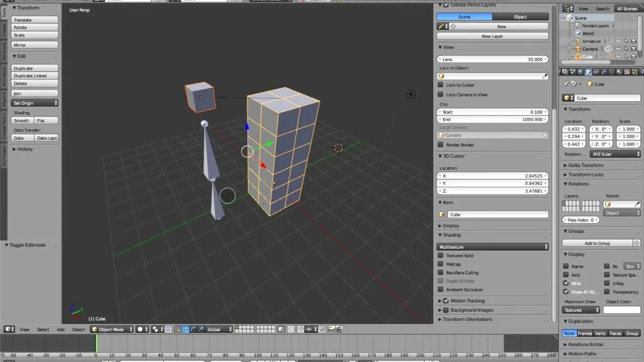Enable Lock Camera to View checkbox
Screen dimensions: 644x362
tap(441, 95)
